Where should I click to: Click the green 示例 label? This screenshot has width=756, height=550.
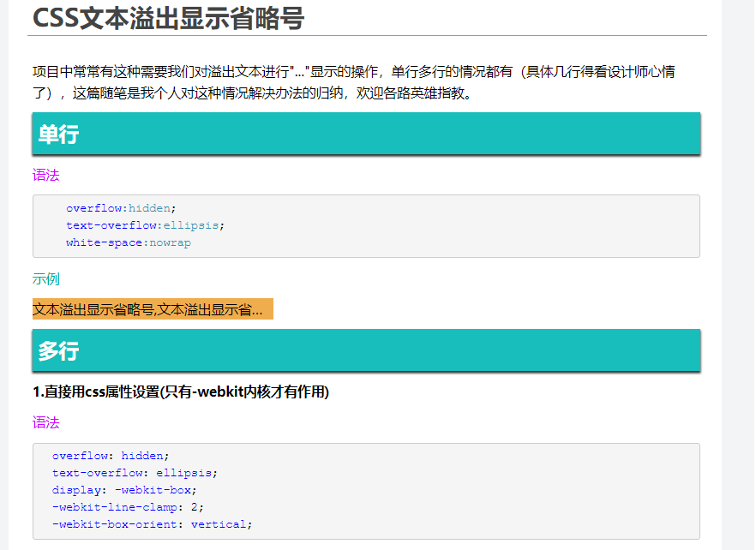tap(45, 279)
